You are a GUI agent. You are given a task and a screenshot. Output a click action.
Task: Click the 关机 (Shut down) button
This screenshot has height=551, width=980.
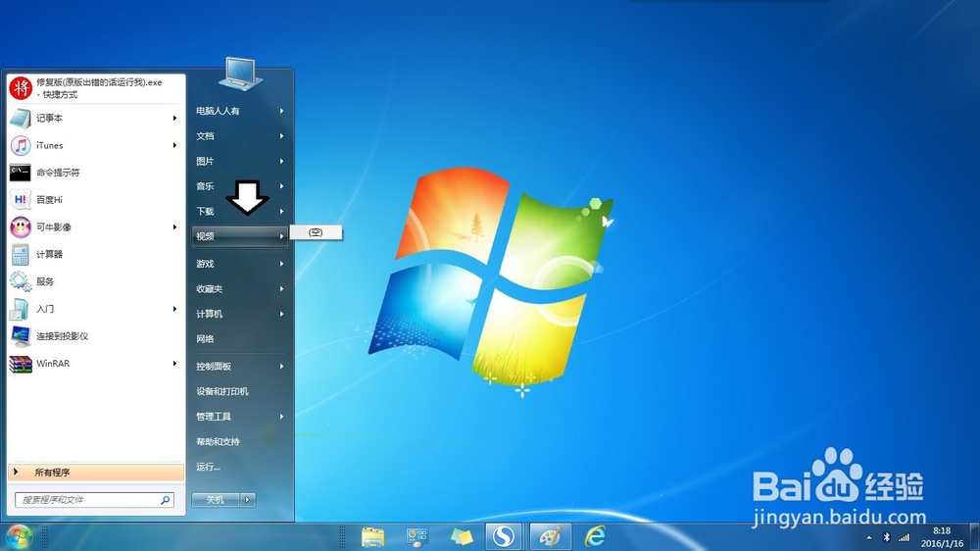[216, 500]
